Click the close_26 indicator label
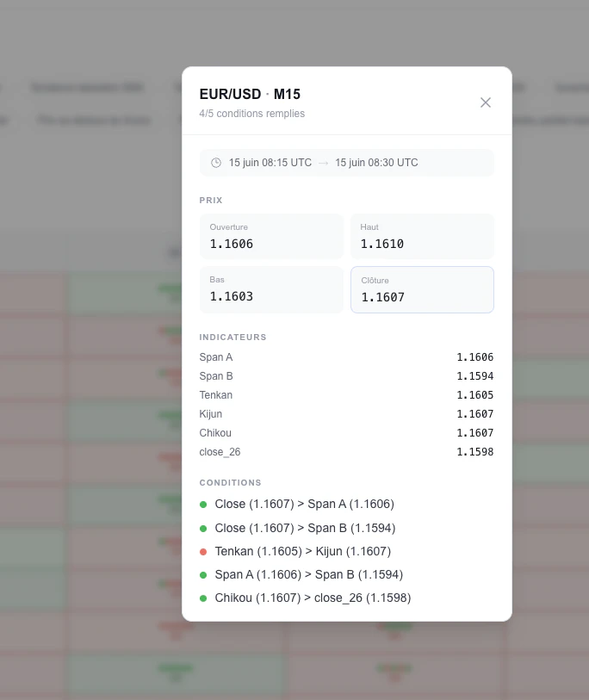 (220, 452)
